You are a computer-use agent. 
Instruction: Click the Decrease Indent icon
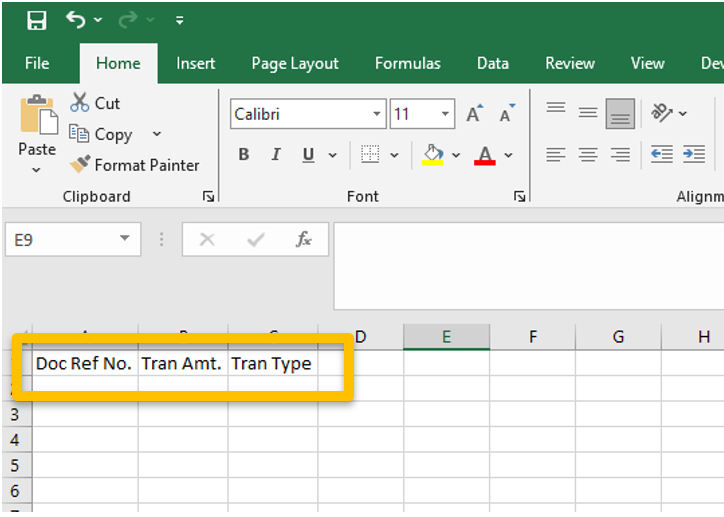click(x=661, y=154)
